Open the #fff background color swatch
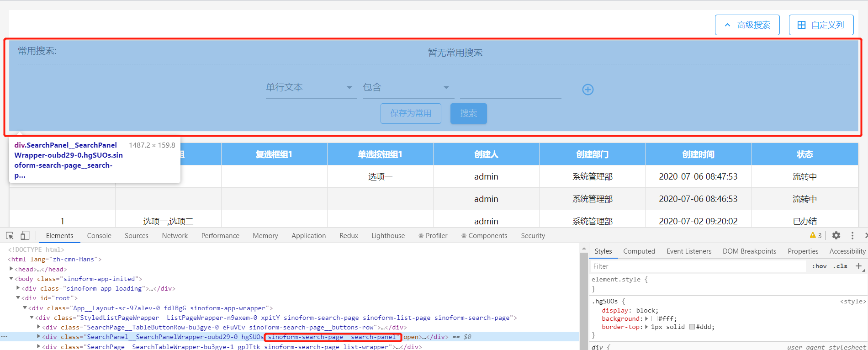868x350 pixels. (x=654, y=318)
